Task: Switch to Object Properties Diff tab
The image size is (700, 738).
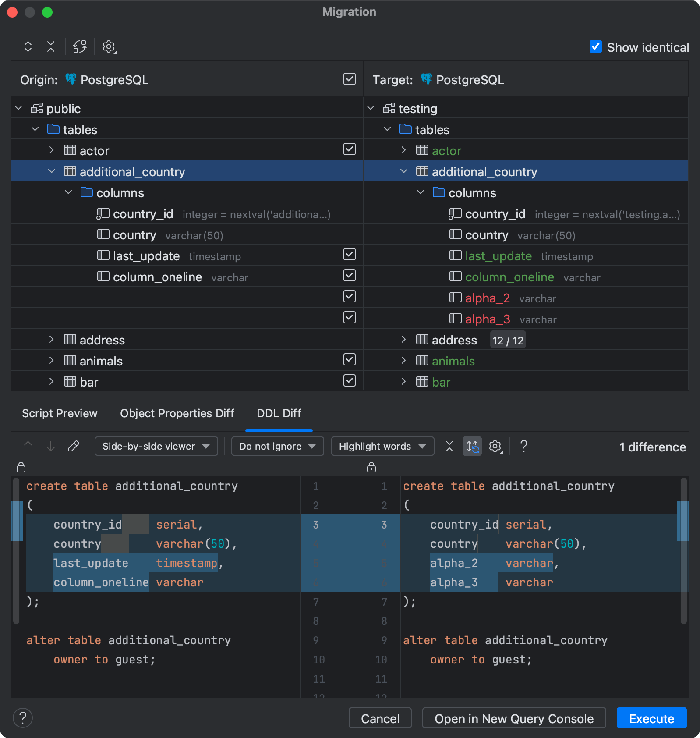Action: pyautogui.click(x=177, y=413)
